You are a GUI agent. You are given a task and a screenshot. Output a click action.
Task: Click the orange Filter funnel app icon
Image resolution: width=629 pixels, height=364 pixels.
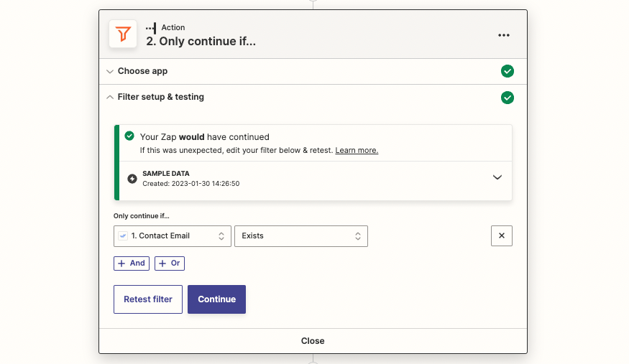123,34
